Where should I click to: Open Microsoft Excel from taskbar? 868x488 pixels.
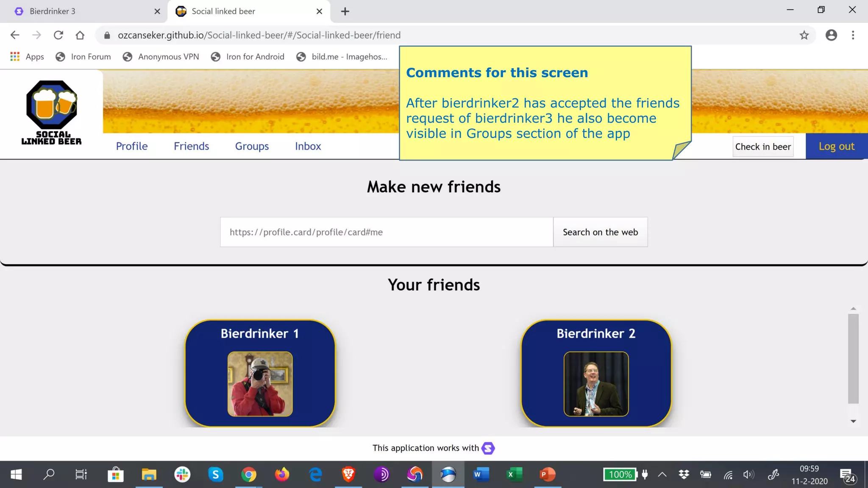tap(514, 474)
